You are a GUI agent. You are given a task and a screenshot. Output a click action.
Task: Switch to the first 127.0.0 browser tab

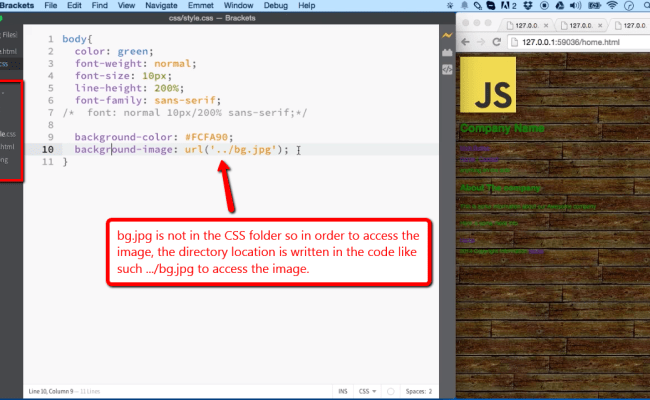pyautogui.click(x=526, y=26)
